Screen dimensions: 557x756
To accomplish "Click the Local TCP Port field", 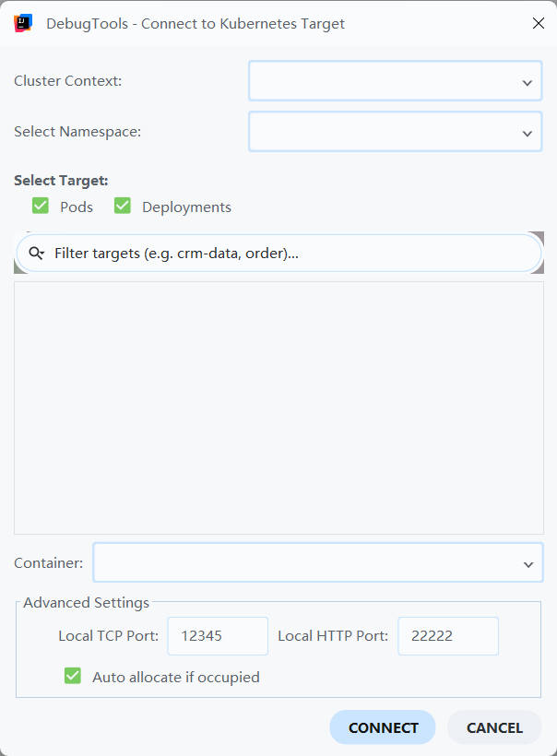I will [218, 636].
